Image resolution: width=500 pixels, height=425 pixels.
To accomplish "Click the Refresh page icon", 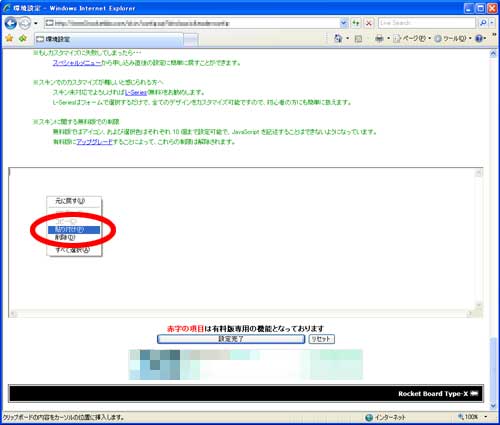I will 356,23.
